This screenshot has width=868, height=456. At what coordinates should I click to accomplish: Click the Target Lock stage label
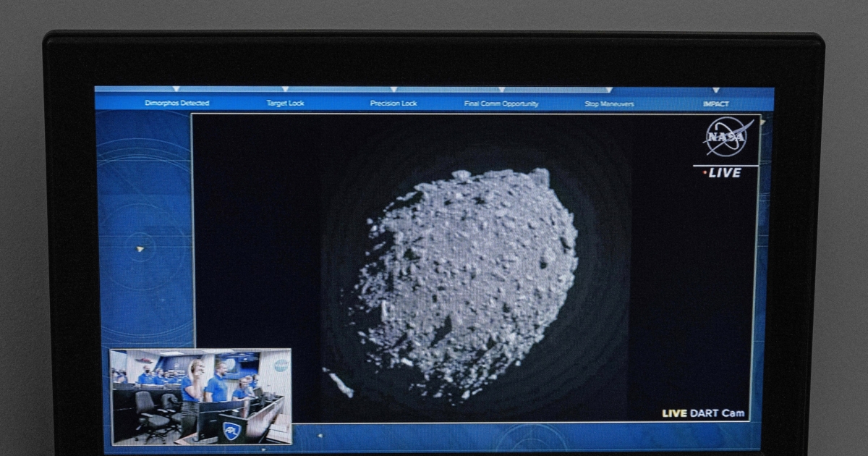286,103
